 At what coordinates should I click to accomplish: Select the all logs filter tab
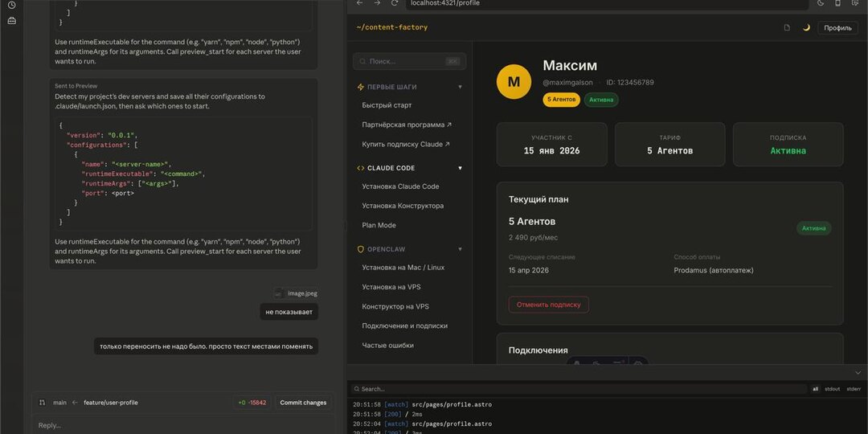pos(816,389)
